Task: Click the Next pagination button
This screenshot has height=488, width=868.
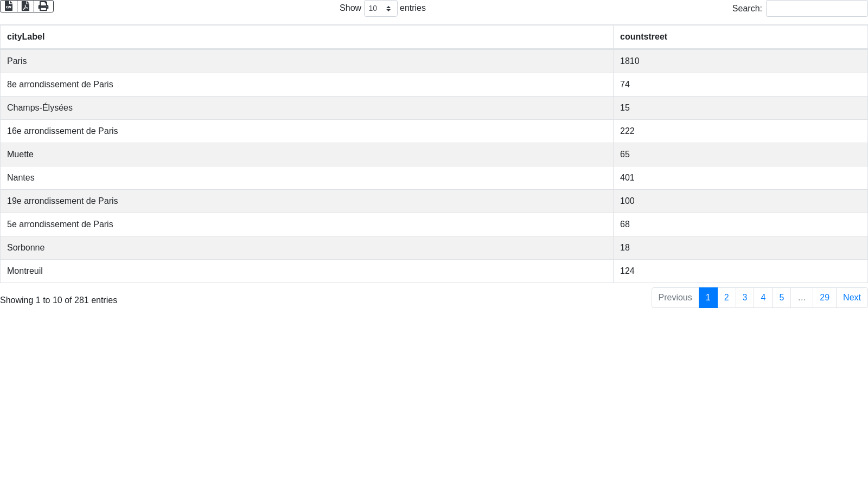Action: [852, 298]
